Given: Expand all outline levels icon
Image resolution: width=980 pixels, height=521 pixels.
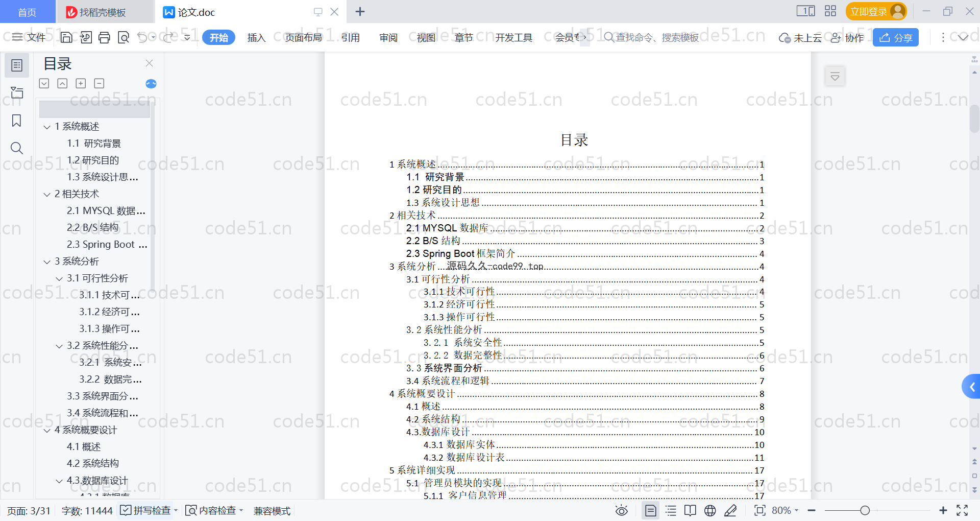Looking at the screenshot, I should click(x=44, y=83).
